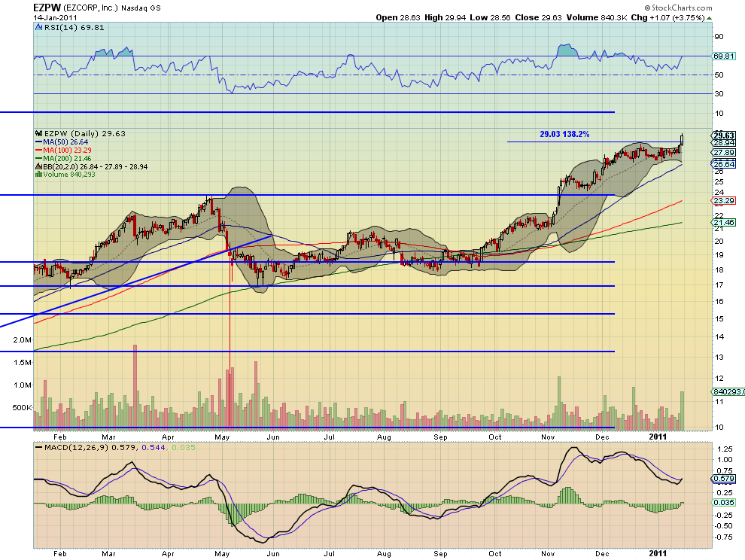
Task: Click the 'Chg +1.07 (+3.75%)' value
Action: tap(667, 17)
